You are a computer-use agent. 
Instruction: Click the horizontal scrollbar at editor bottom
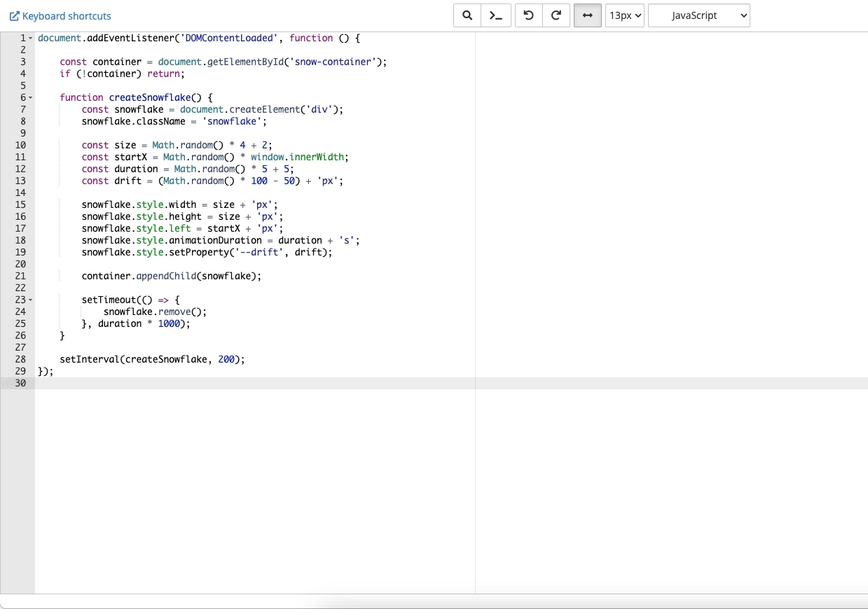434,601
